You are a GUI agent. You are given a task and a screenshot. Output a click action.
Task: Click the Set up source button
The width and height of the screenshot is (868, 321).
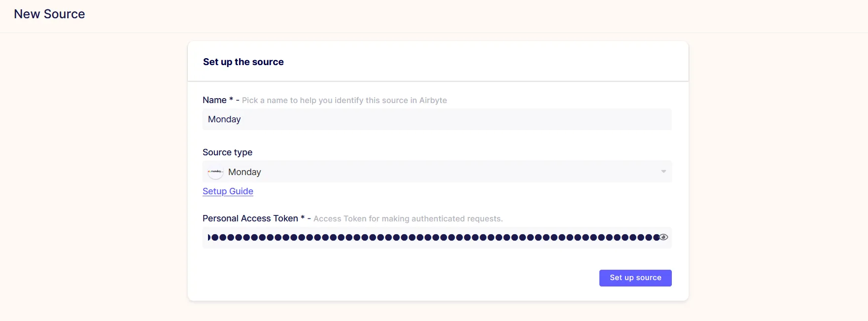(635, 278)
